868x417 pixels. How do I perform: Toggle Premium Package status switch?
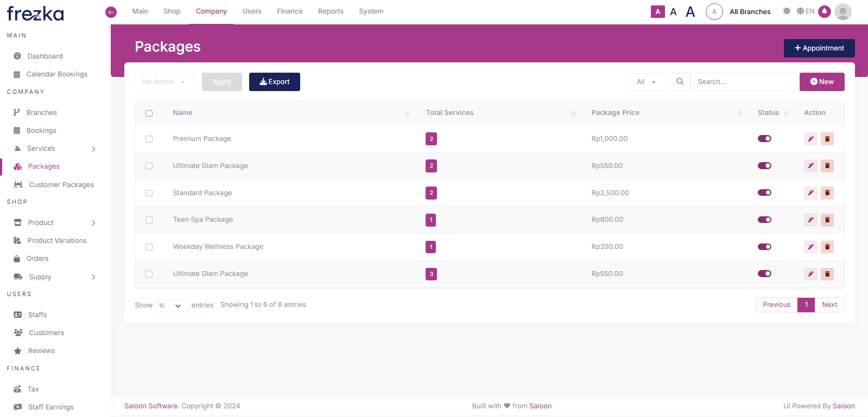click(x=764, y=139)
